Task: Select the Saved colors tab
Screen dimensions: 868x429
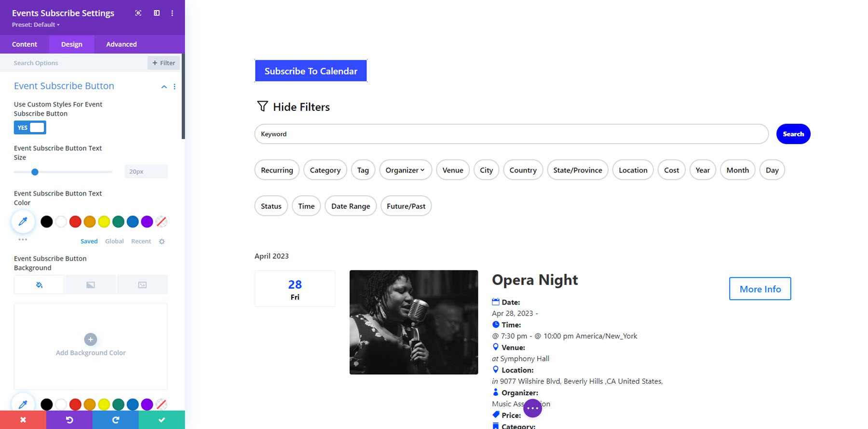Action: point(89,241)
